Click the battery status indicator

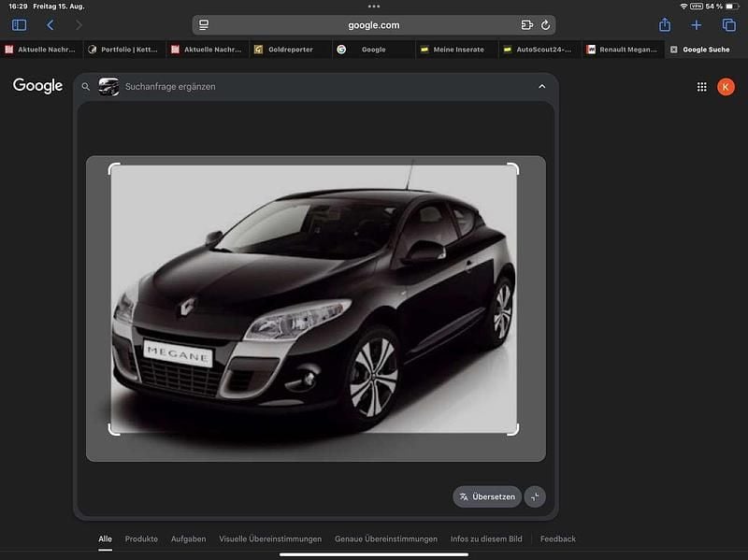tap(733, 7)
